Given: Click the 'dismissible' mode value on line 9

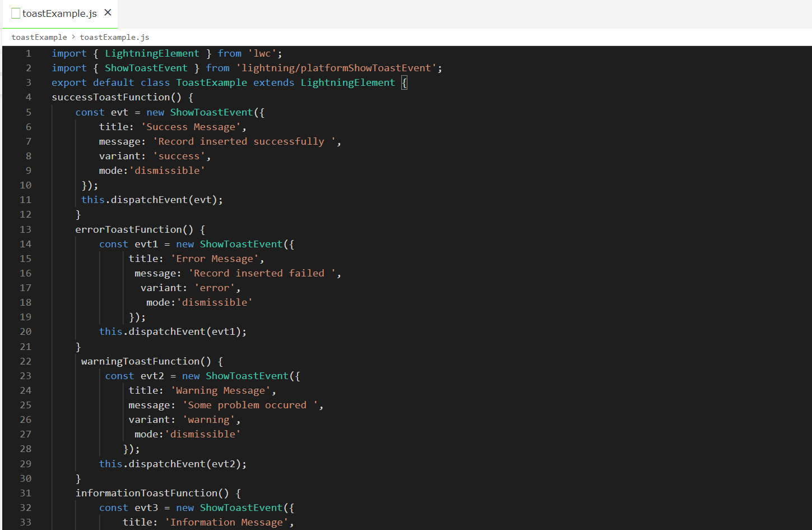Looking at the screenshot, I should tap(168, 170).
